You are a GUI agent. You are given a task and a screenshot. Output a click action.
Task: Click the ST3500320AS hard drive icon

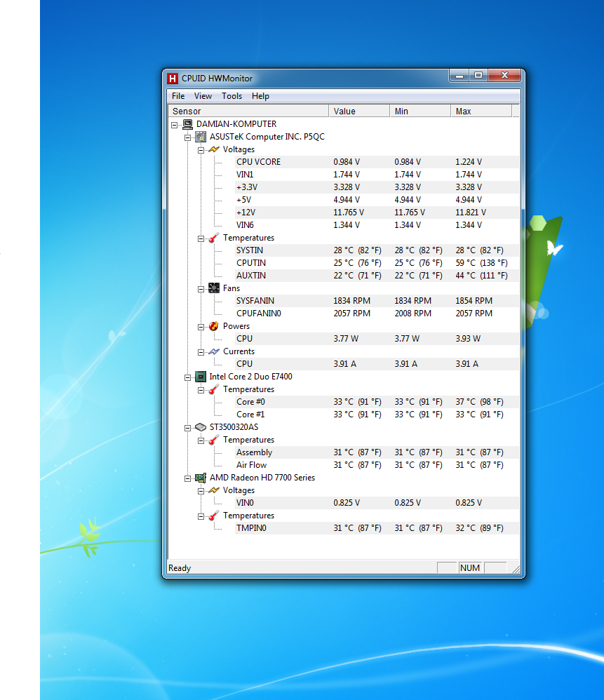pos(201,427)
